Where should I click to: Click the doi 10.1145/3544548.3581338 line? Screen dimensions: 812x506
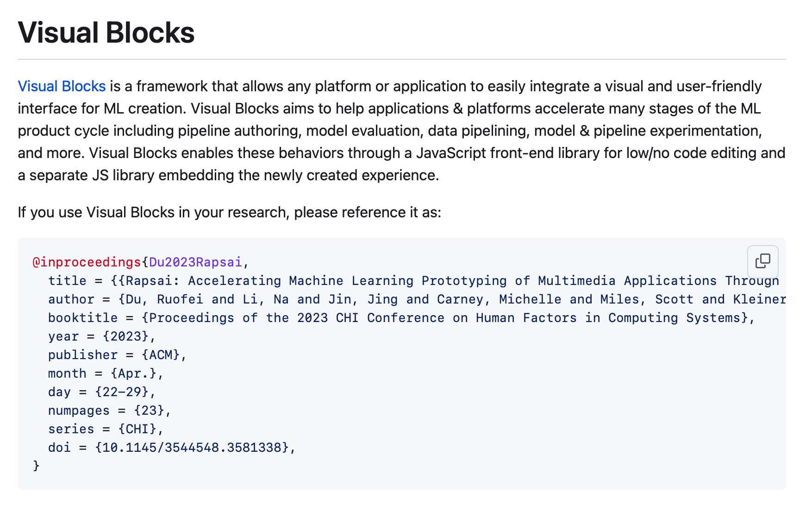[172, 448]
